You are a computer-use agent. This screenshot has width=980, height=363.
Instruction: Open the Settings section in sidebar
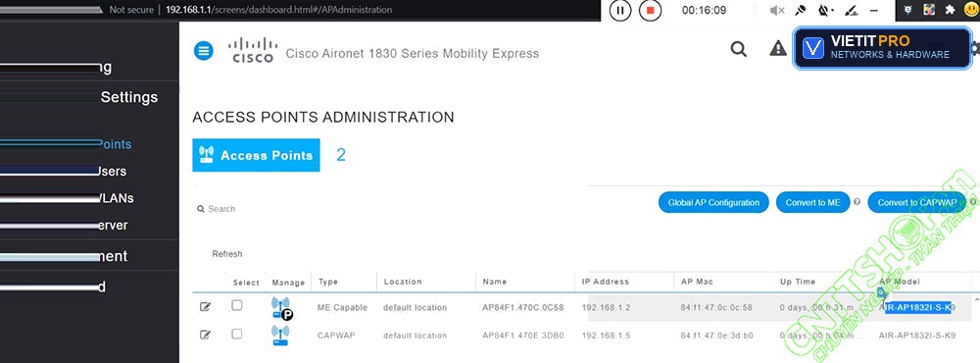point(128,97)
